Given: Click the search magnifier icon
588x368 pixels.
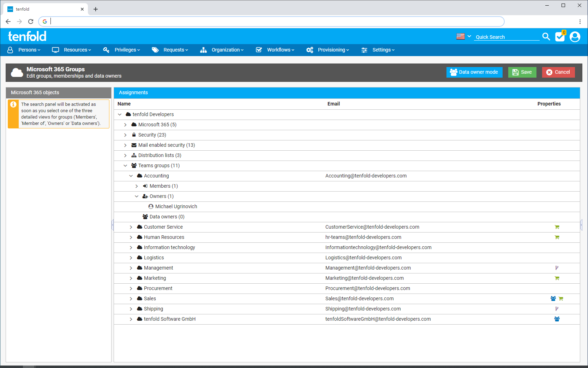Looking at the screenshot, I should click(x=546, y=36).
